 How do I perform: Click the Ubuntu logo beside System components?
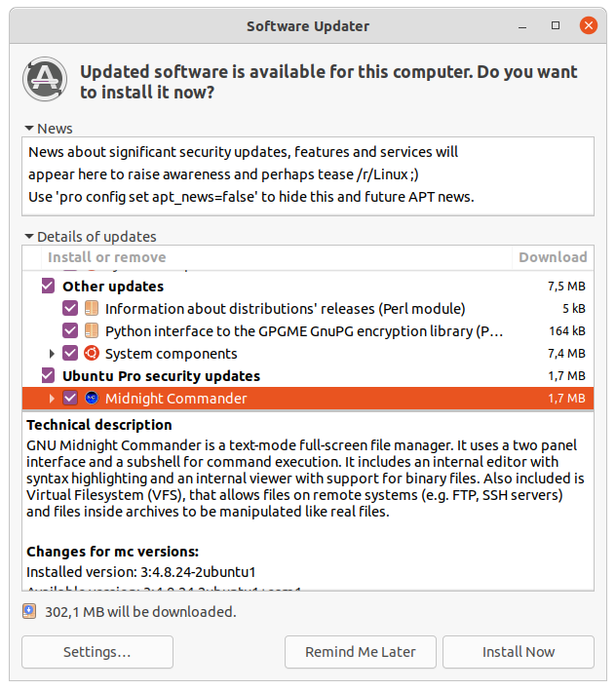pyautogui.click(x=92, y=353)
